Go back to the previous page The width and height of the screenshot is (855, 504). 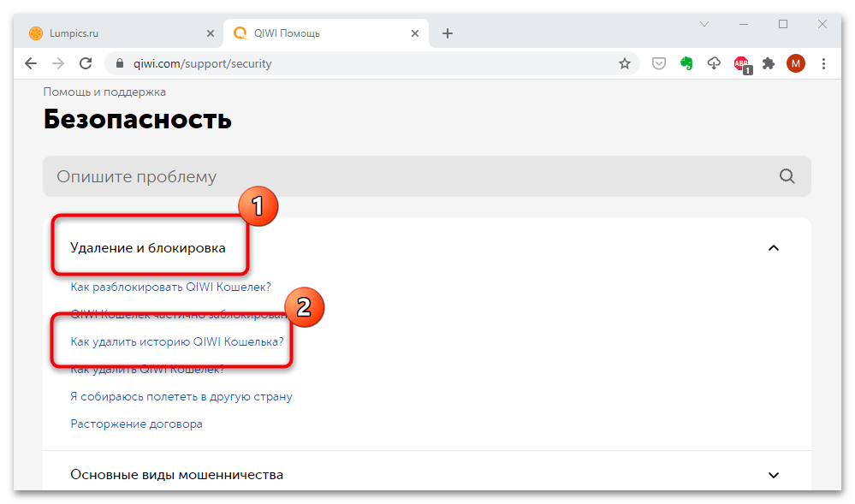tap(31, 64)
